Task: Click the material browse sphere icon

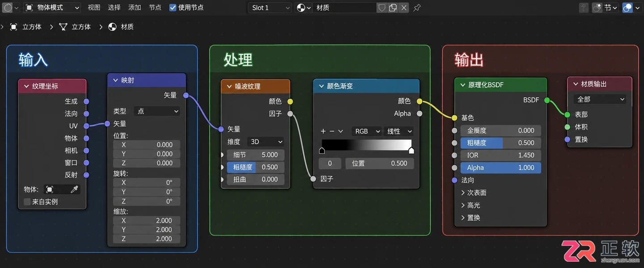Action: click(301, 8)
